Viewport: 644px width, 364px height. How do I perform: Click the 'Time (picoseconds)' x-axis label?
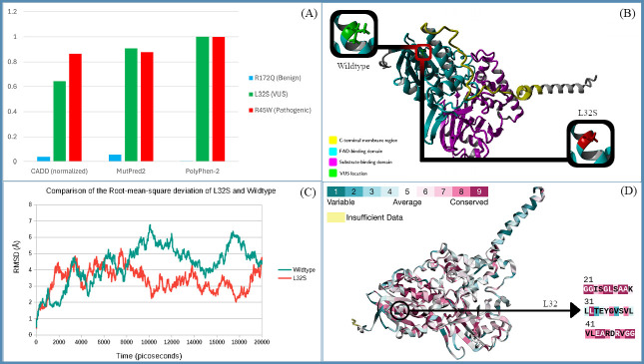click(x=149, y=356)
